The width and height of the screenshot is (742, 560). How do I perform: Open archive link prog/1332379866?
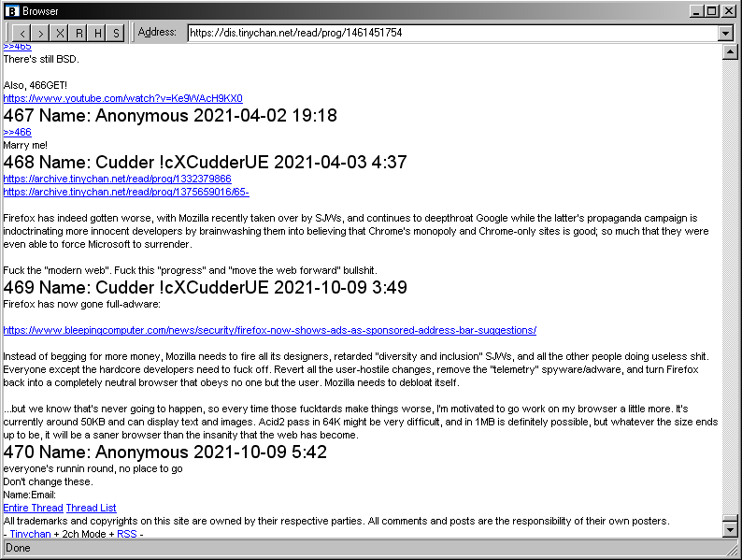[x=117, y=179]
